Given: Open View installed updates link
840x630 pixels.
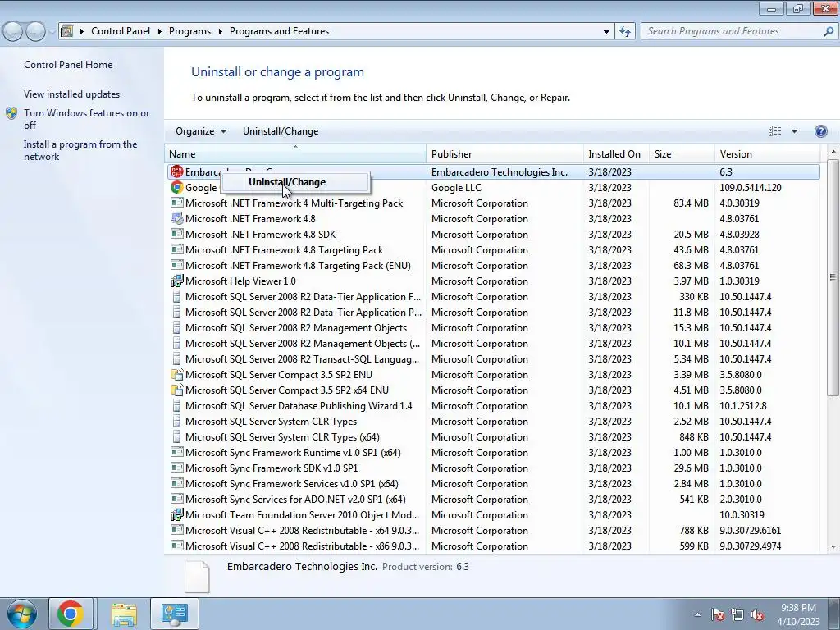Looking at the screenshot, I should point(72,94).
